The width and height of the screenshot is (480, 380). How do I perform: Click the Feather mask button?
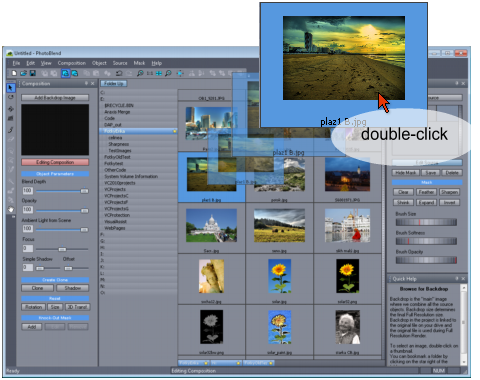pyautogui.click(x=426, y=192)
